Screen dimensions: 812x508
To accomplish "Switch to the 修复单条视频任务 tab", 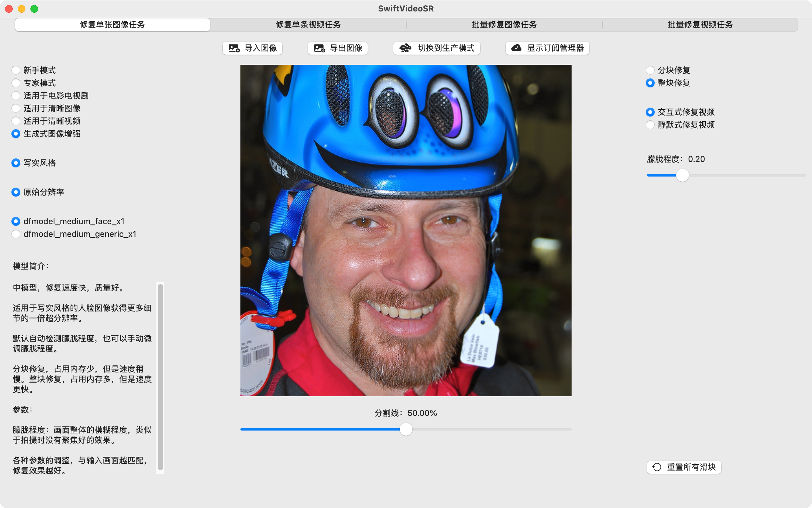I will (x=308, y=24).
